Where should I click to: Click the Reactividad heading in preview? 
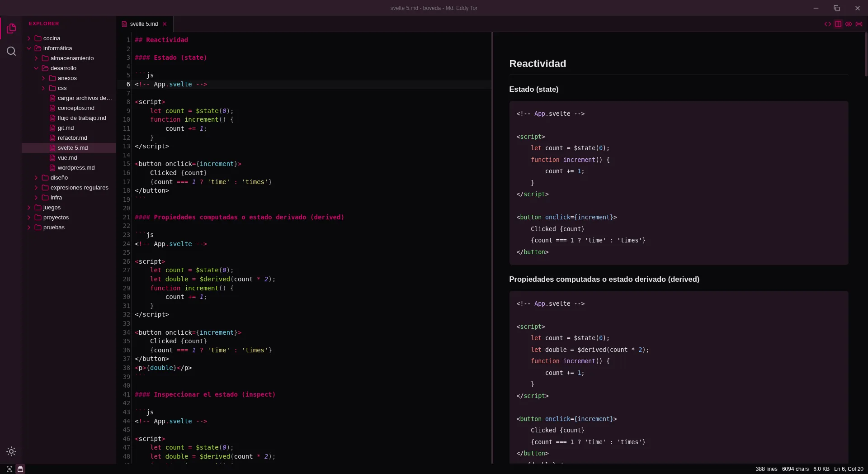click(538, 64)
